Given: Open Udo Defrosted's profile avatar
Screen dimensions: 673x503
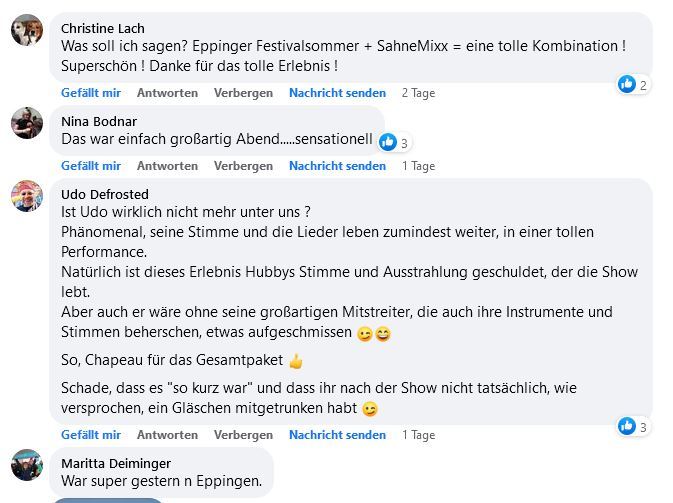Looking at the screenshot, I should [x=27, y=196].
